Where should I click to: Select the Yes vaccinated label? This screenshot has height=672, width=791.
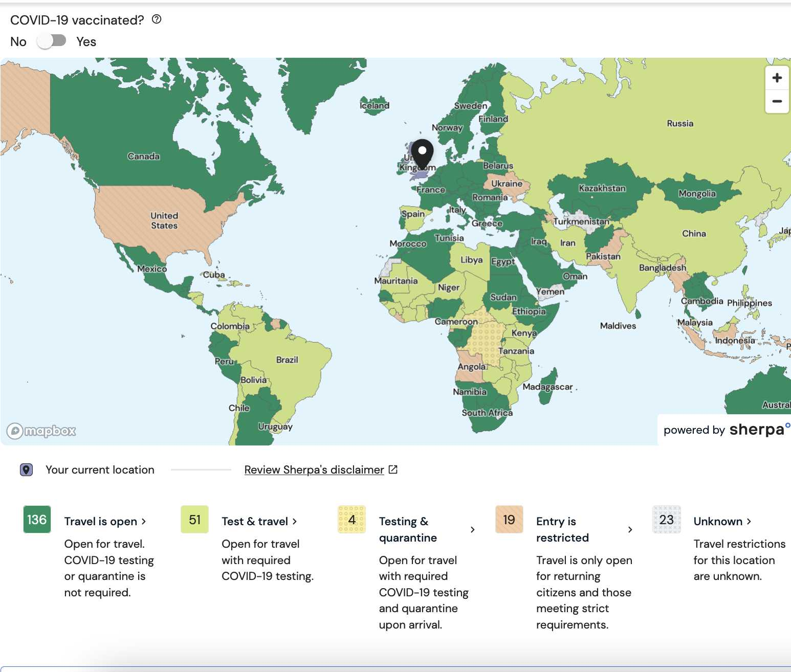[x=86, y=42]
